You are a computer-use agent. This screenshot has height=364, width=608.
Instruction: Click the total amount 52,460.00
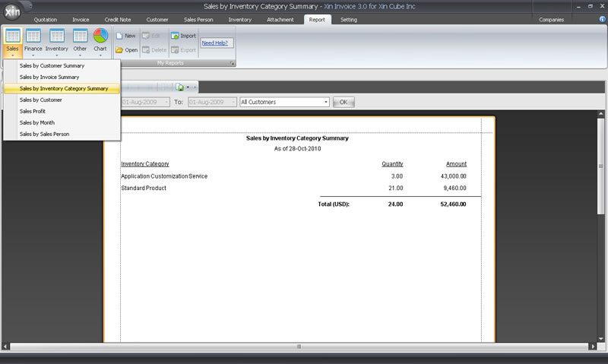pos(453,204)
